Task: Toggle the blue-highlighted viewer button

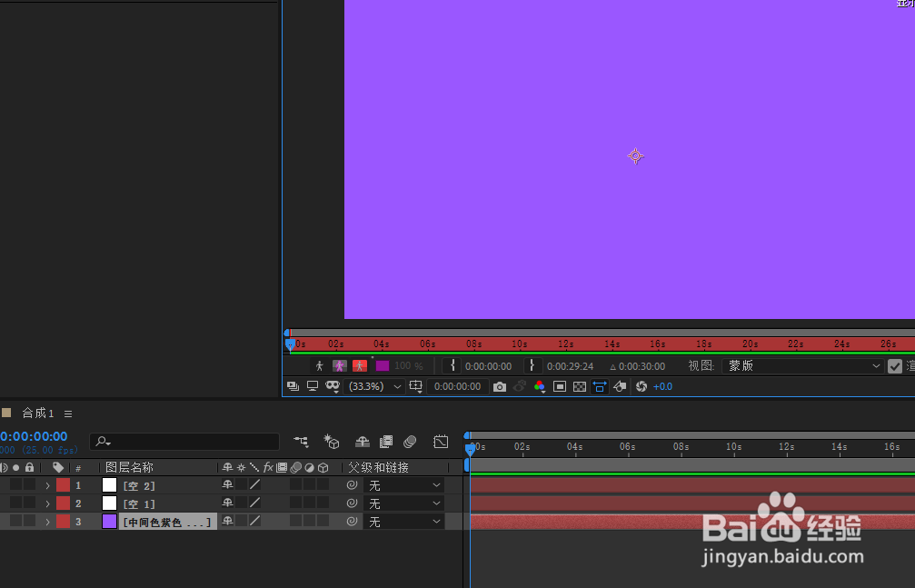Action: 600,386
